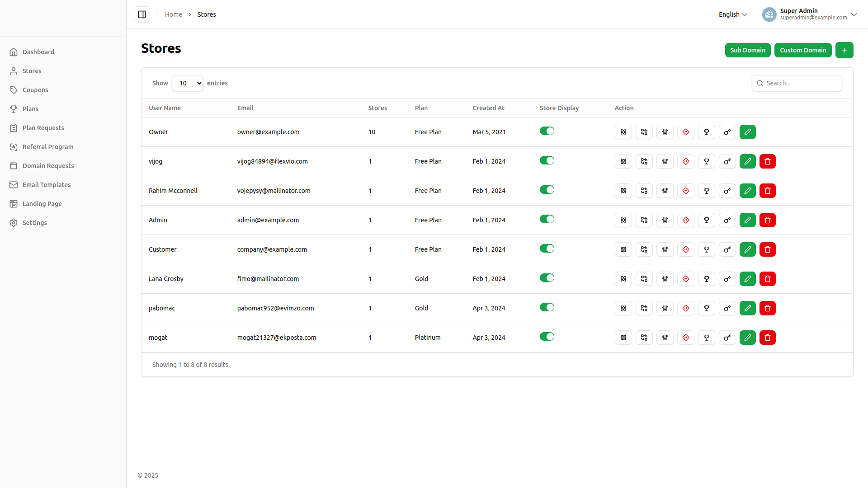Open the entries-per-page dropdown
This screenshot has width=868, height=488.
[188, 83]
